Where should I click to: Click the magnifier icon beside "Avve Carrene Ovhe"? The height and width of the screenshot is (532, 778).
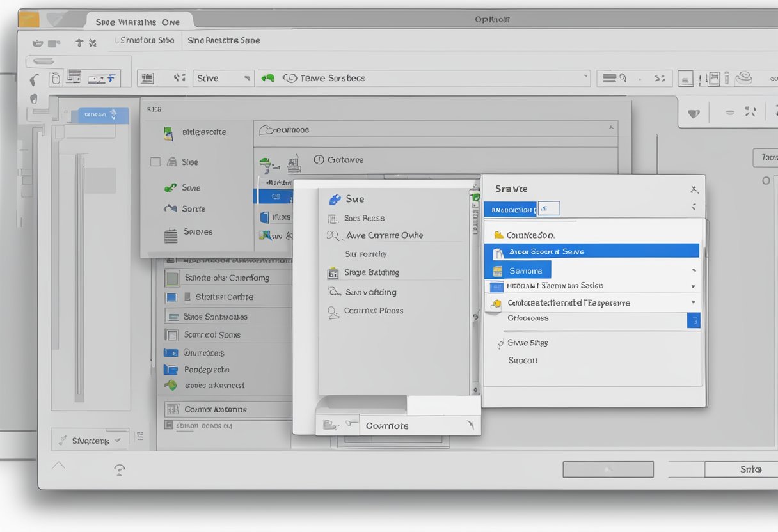333,235
